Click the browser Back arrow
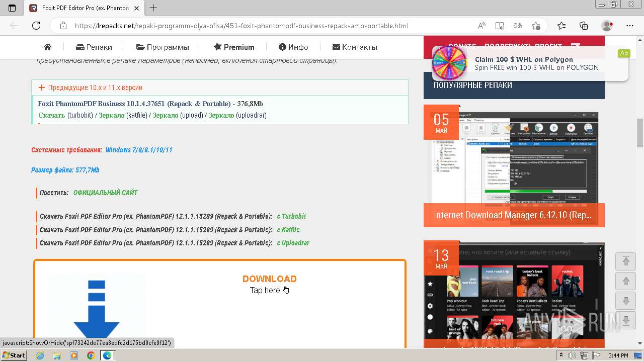 pos(14,26)
